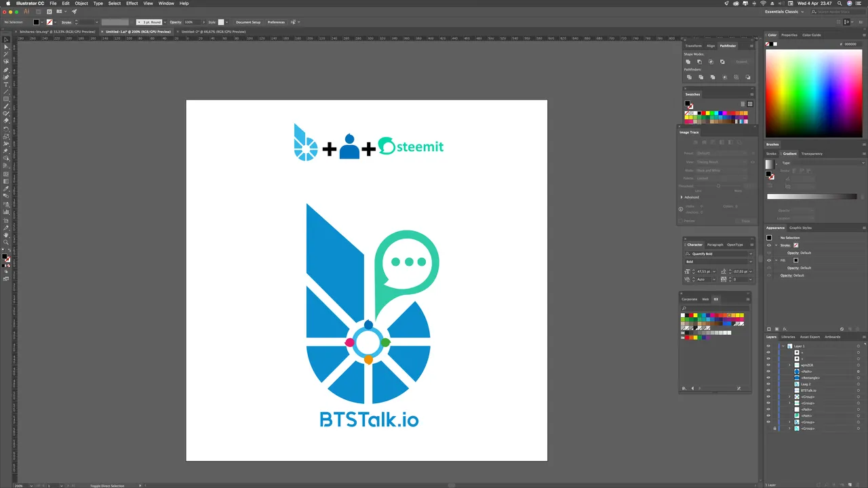Click the Crop pathfinder icon

724,77
